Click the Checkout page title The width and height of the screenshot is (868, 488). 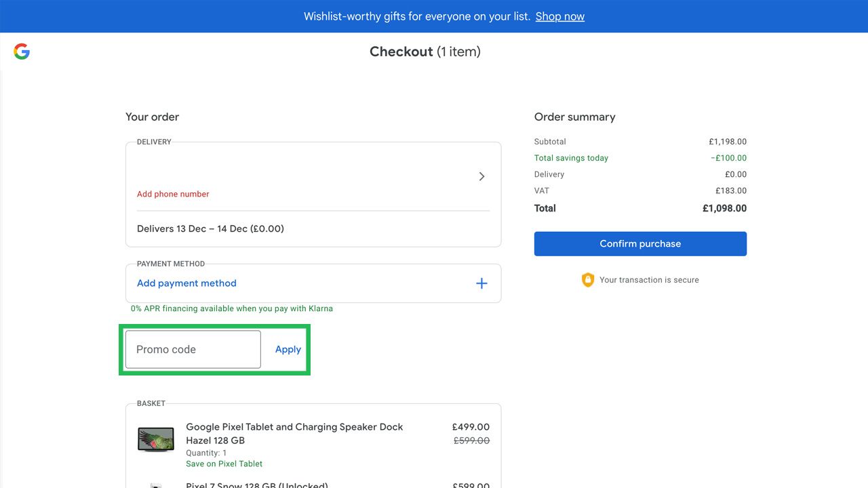[425, 52]
